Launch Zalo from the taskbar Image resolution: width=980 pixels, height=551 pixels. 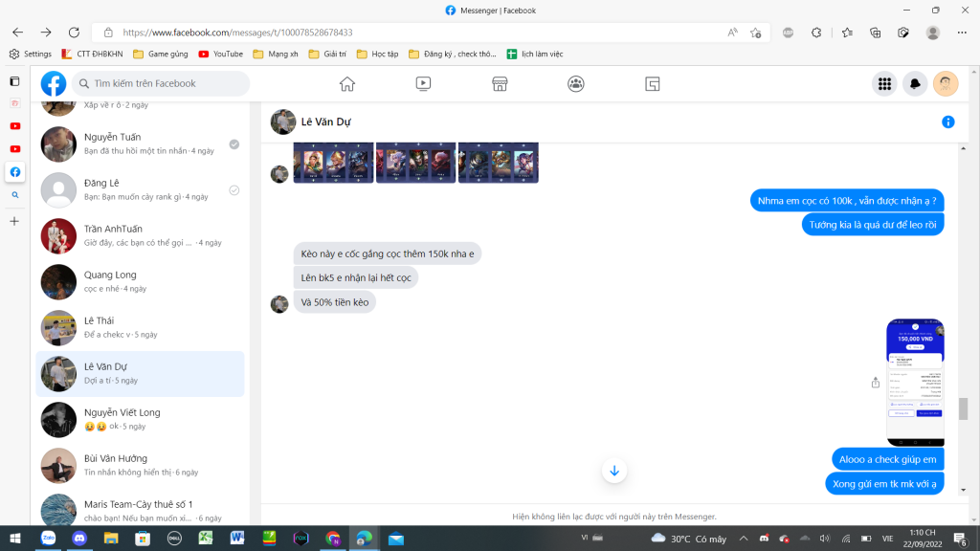point(48,539)
